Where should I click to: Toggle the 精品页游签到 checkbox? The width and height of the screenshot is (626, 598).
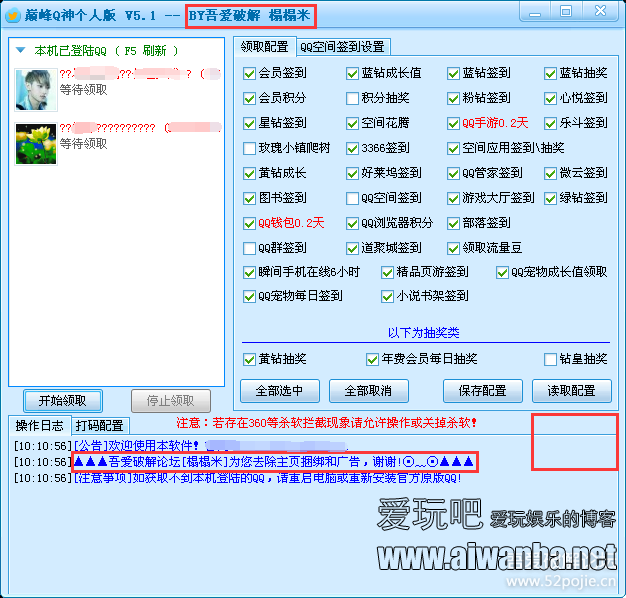click(387, 272)
